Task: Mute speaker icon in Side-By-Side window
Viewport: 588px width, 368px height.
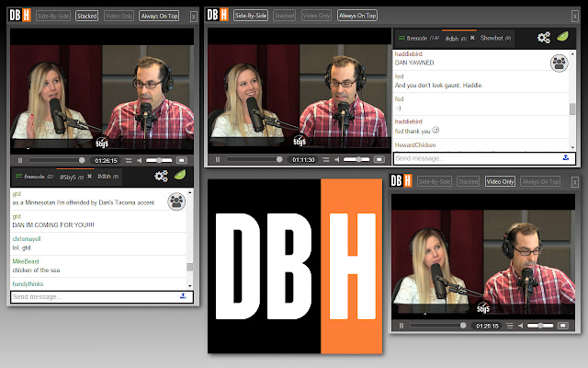Action: [336, 159]
